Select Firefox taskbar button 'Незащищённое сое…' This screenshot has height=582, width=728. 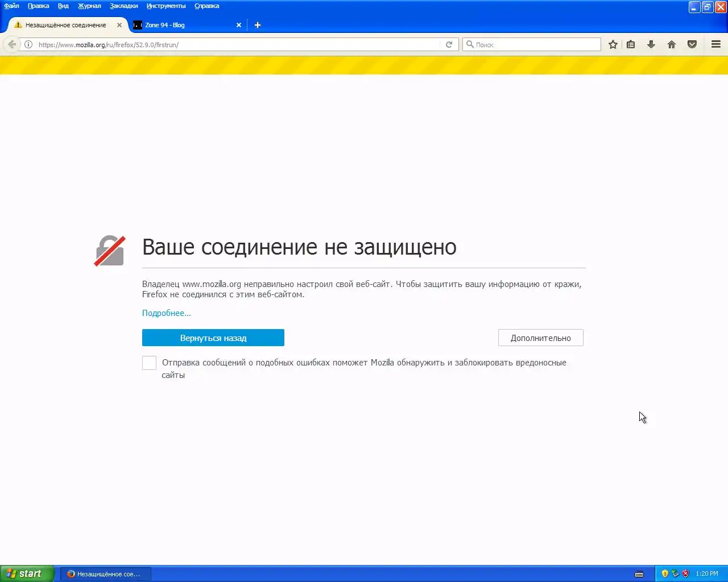[x=107, y=574]
